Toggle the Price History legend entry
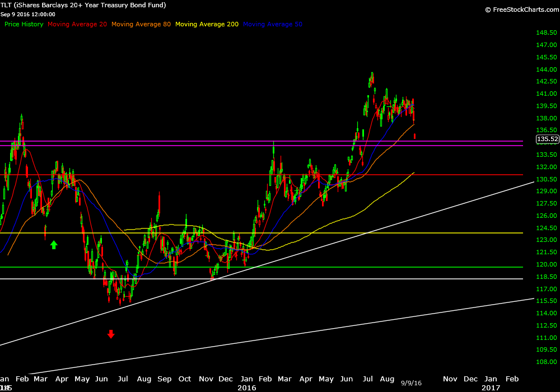 [24, 24]
